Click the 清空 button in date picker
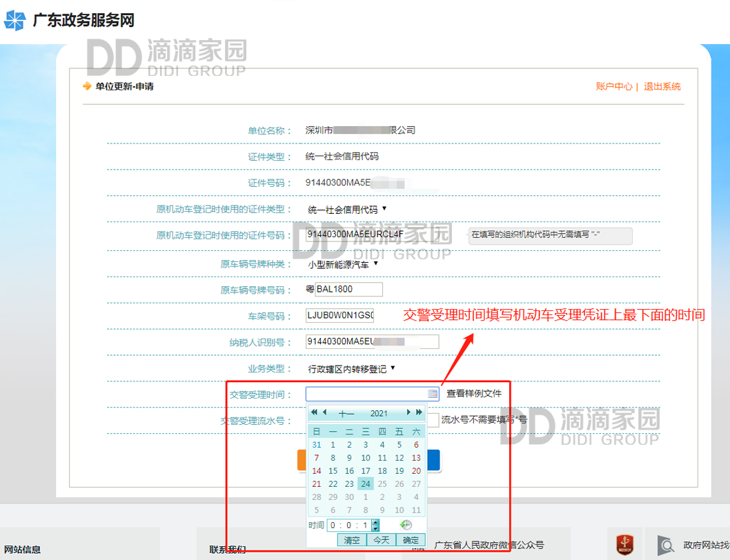 [x=352, y=540]
